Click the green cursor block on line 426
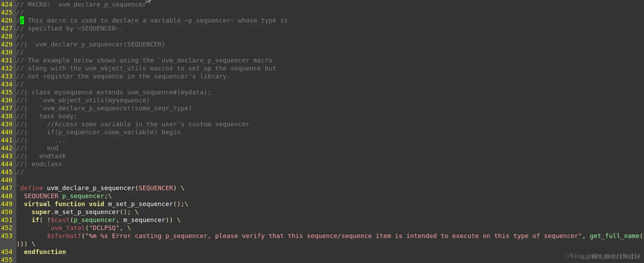 click(x=22, y=20)
